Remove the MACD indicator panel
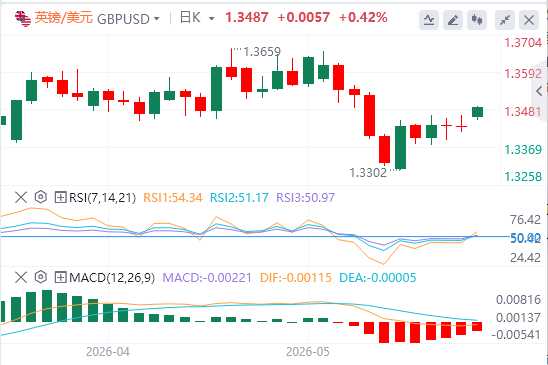The height and width of the screenshot is (365, 548). 21,278
